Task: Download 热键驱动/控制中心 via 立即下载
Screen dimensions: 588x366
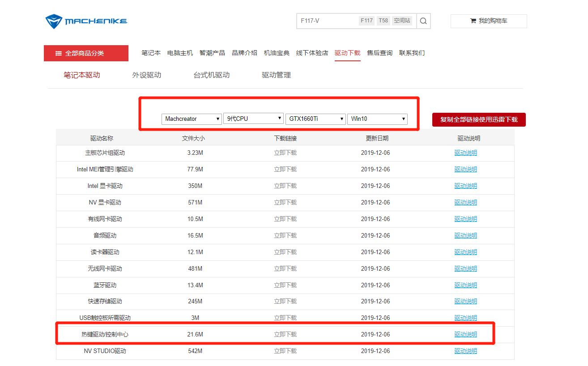Action: tap(285, 334)
